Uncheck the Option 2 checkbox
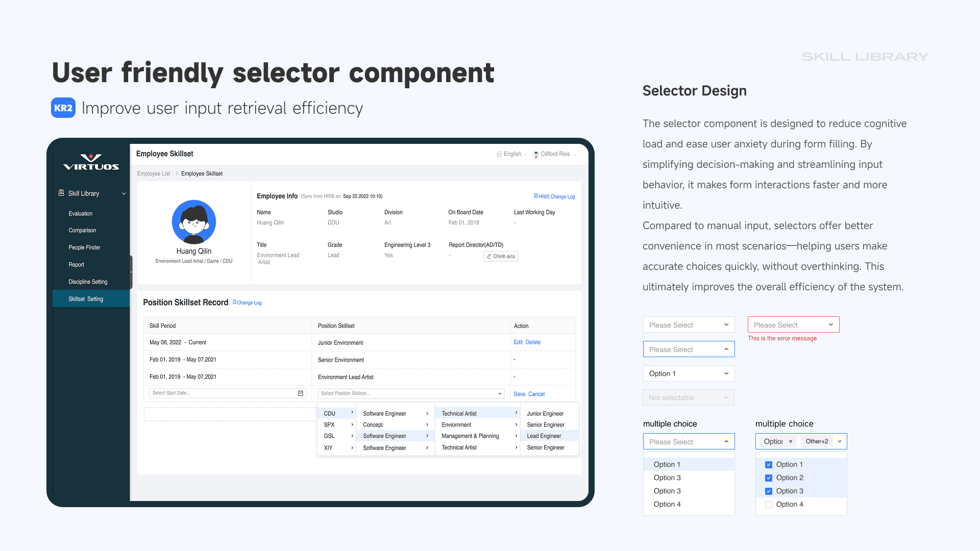Viewport: 980px width, 551px height. pyautogui.click(x=769, y=478)
